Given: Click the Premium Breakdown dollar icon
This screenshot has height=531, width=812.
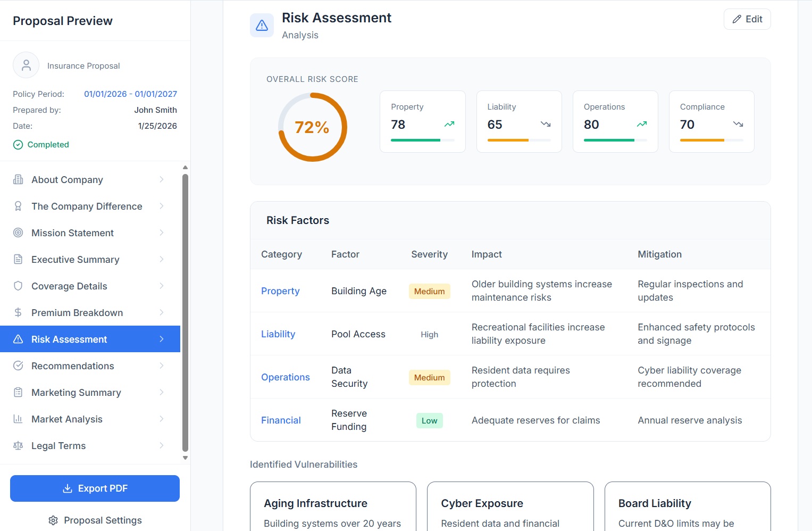Looking at the screenshot, I should pyautogui.click(x=18, y=312).
